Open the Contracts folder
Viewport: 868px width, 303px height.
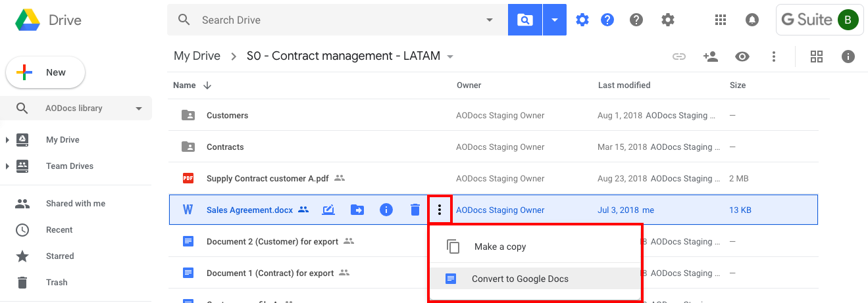225,147
